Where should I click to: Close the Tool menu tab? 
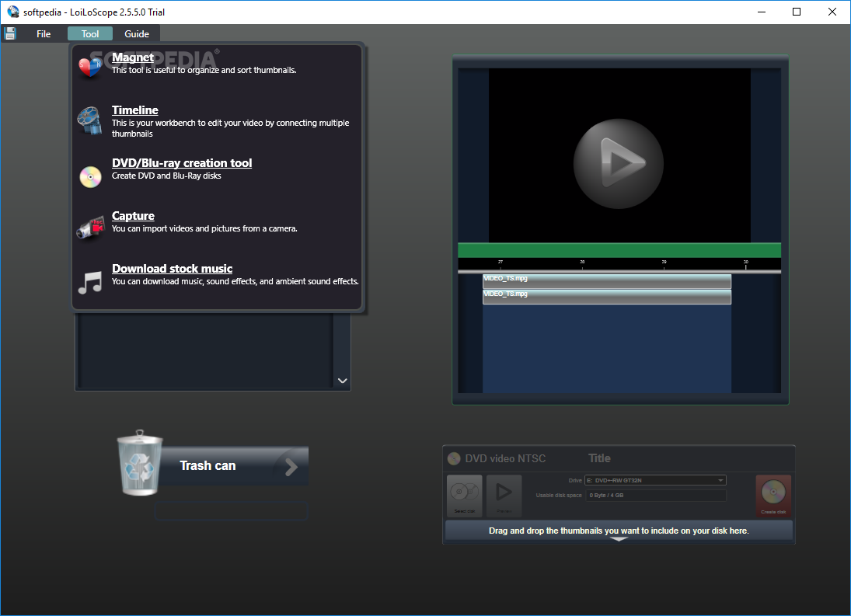coord(90,33)
